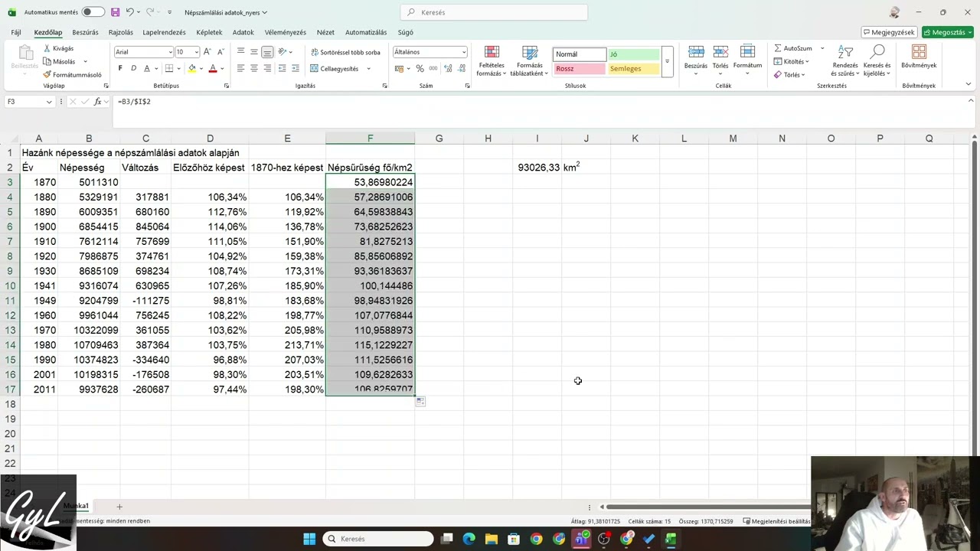The image size is (980, 551).
Task: Decrease font size with the small A
Action: coord(220,52)
